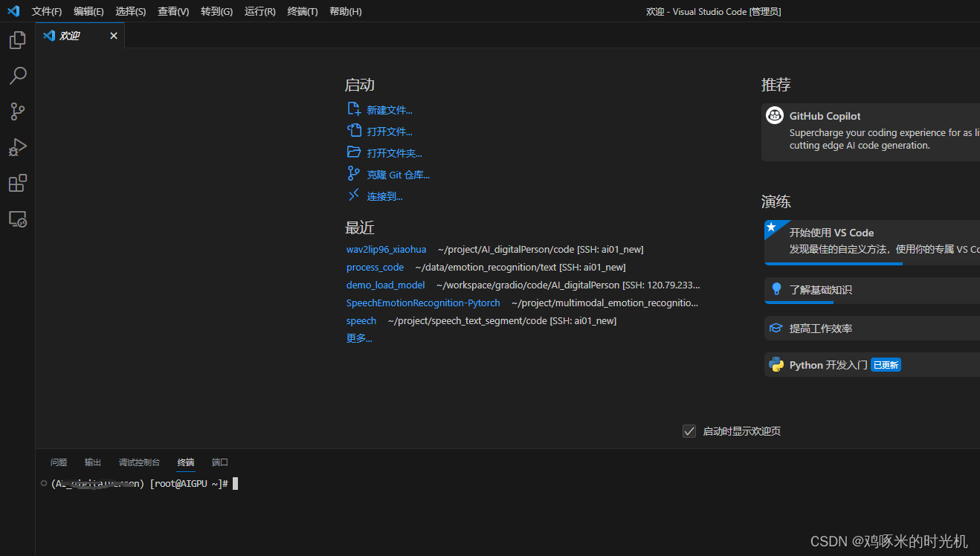Close the 欢迎 tab
This screenshot has height=556, width=980.
pos(114,36)
